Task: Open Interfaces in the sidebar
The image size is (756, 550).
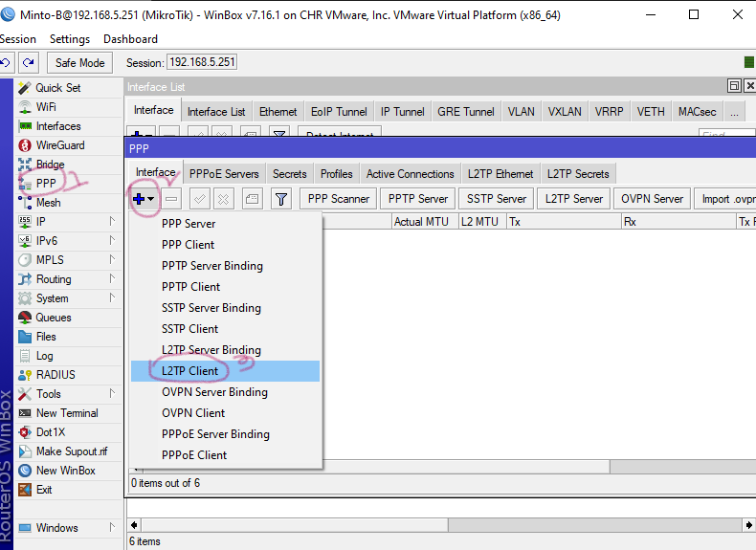Action: click(69, 126)
